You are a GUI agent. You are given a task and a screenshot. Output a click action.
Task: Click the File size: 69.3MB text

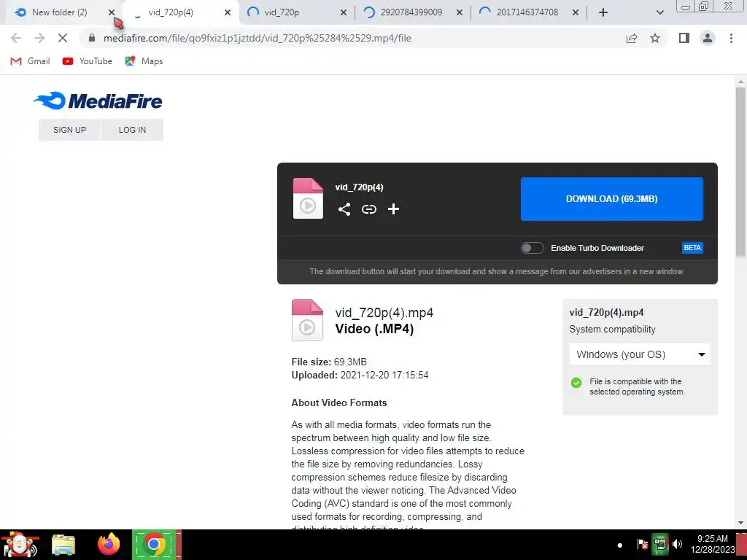(329, 362)
